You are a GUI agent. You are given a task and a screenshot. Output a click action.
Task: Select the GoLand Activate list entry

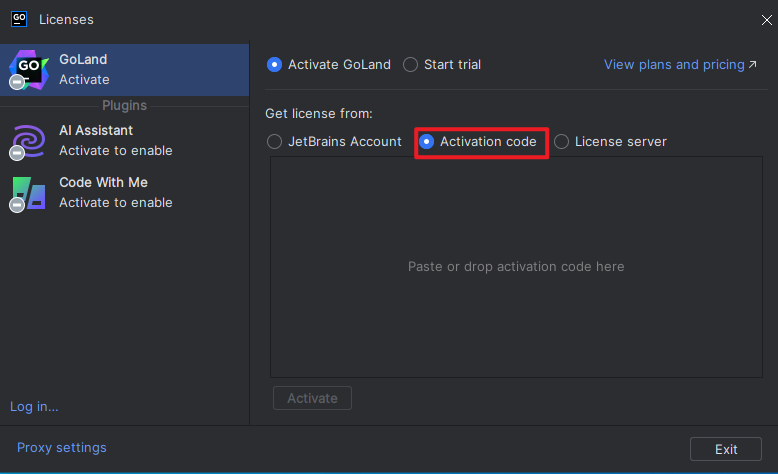[x=125, y=70]
